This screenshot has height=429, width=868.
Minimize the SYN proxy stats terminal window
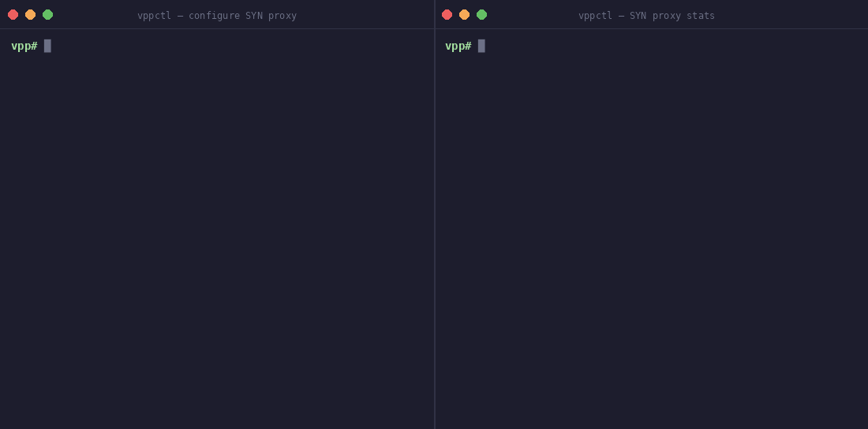(465, 15)
